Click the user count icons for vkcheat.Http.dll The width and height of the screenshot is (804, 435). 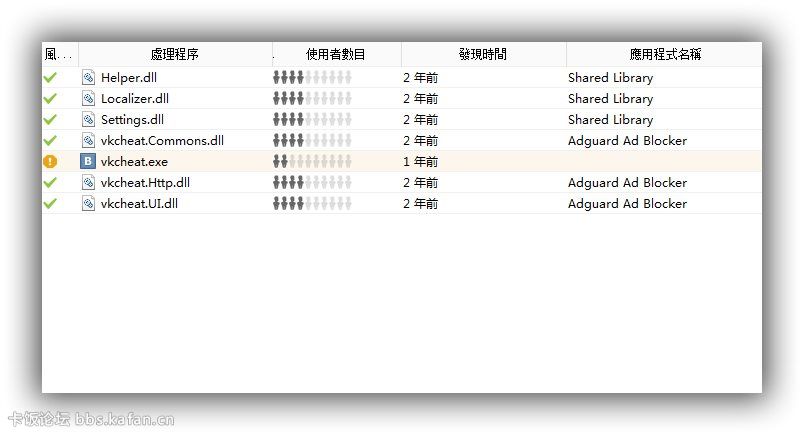(x=312, y=183)
